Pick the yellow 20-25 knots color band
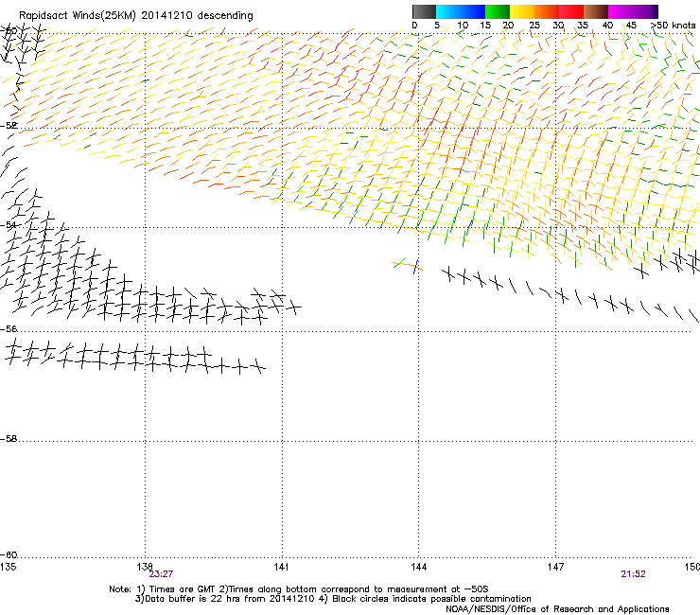The width and height of the screenshot is (700, 615). coord(522,11)
